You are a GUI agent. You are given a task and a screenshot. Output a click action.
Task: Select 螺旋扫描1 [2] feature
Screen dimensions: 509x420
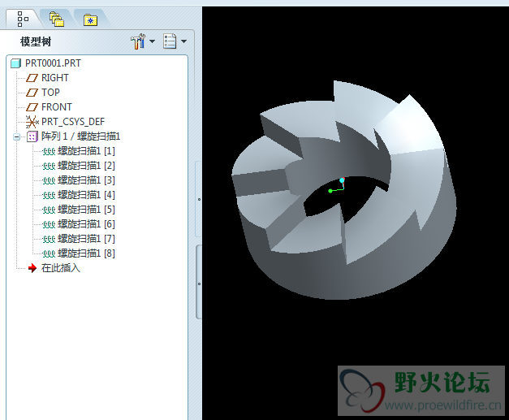point(86,166)
